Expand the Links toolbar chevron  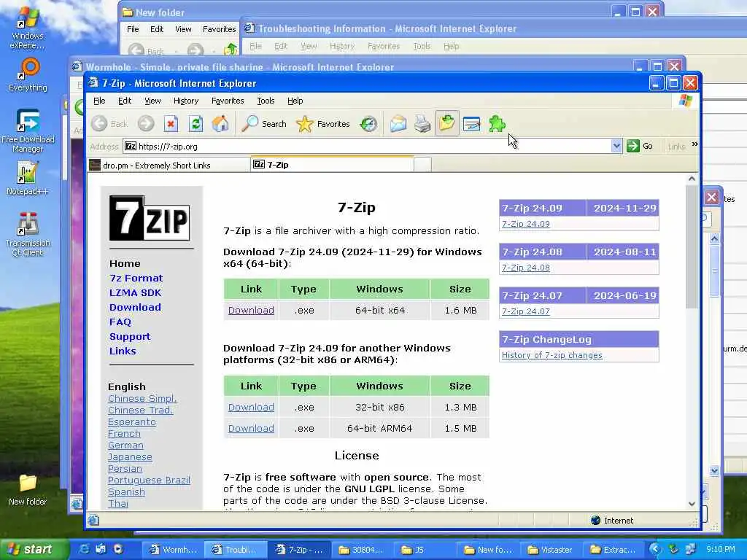(x=694, y=144)
